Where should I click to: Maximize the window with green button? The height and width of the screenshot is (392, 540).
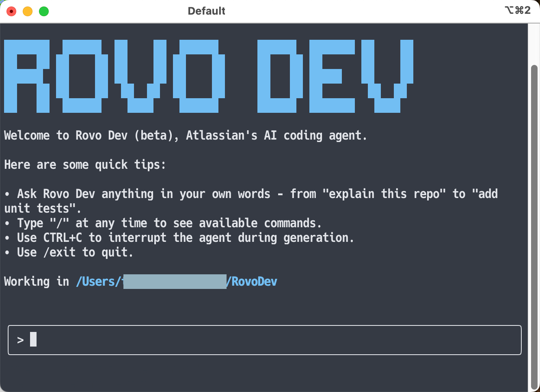coord(44,11)
